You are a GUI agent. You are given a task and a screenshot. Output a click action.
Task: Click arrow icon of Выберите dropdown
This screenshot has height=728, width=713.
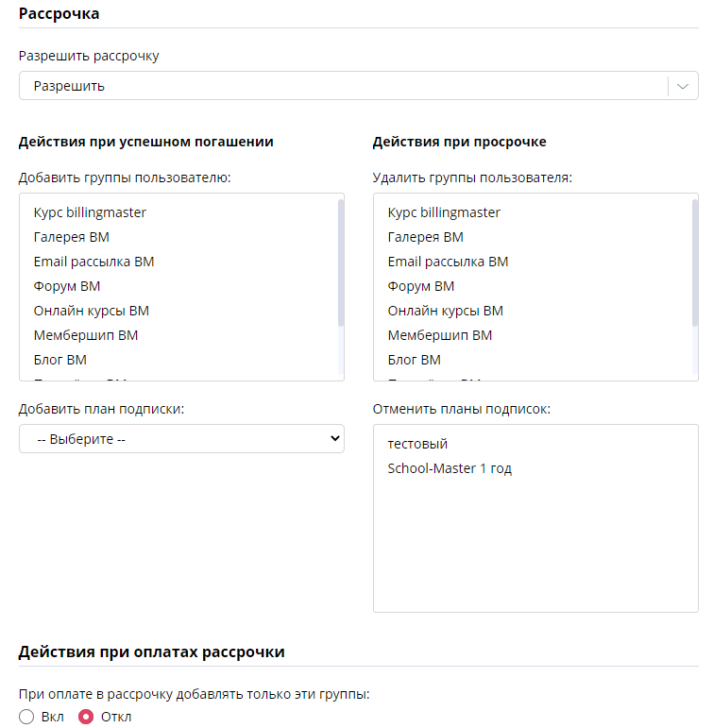(x=334, y=438)
